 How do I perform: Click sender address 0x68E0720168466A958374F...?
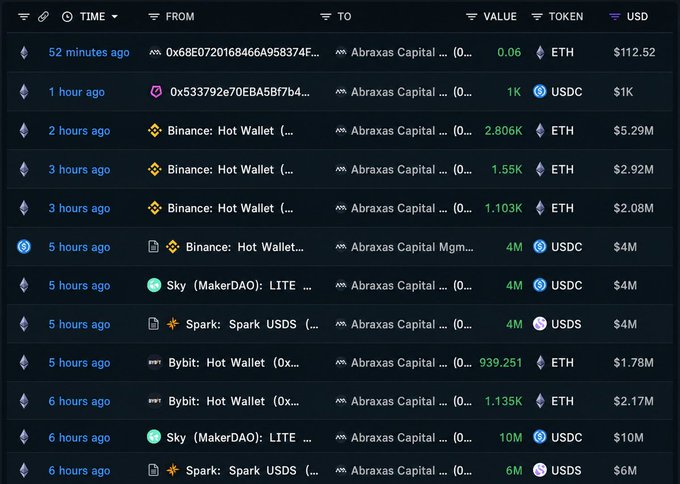pos(242,52)
